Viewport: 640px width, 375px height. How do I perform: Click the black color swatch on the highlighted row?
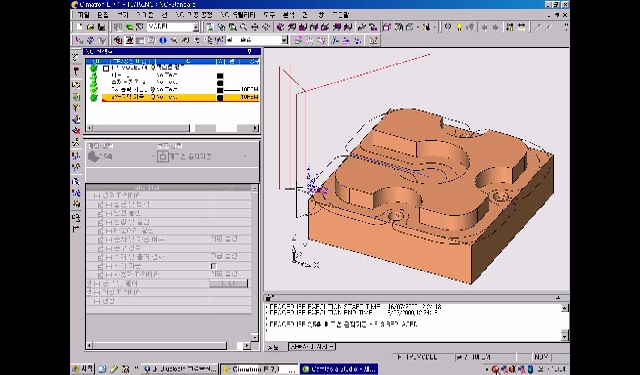[x=220, y=98]
